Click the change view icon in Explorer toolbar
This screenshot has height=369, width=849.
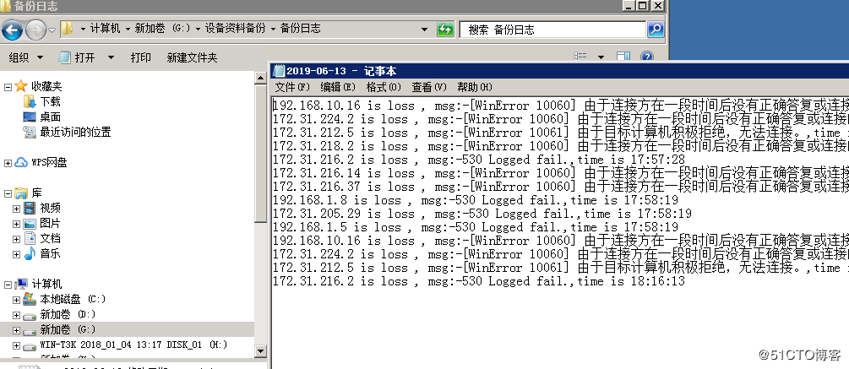click(x=580, y=56)
